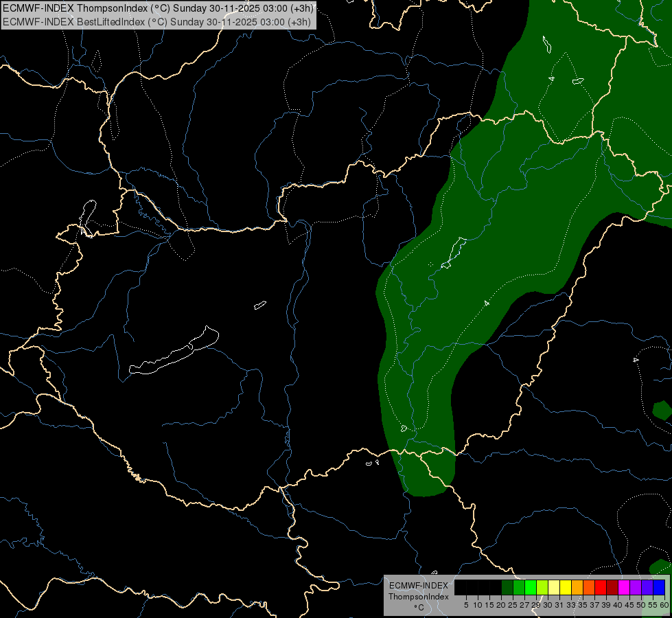Image resolution: width=672 pixels, height=618 pixels.
Task: Click the '29' tick label on the legend
Action: (536, 605)
